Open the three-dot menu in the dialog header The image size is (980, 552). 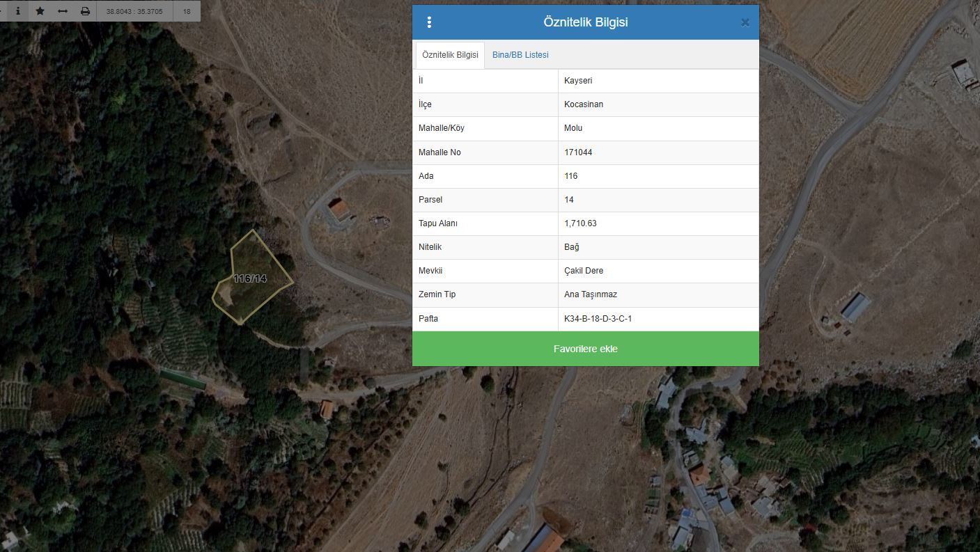[429, 22]
